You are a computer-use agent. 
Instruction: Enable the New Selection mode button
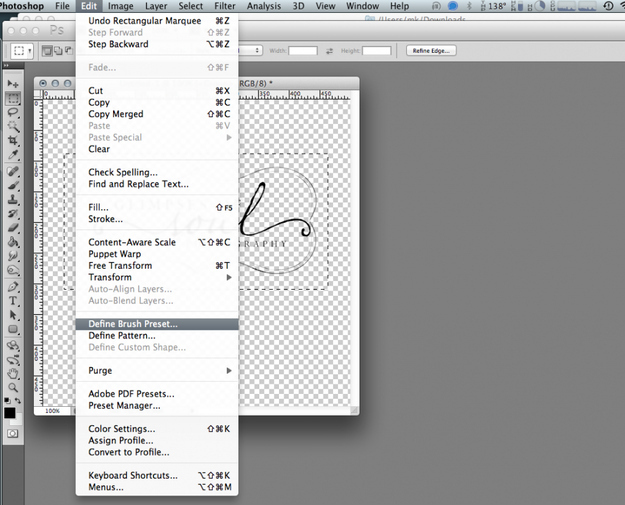pos(47,51)
